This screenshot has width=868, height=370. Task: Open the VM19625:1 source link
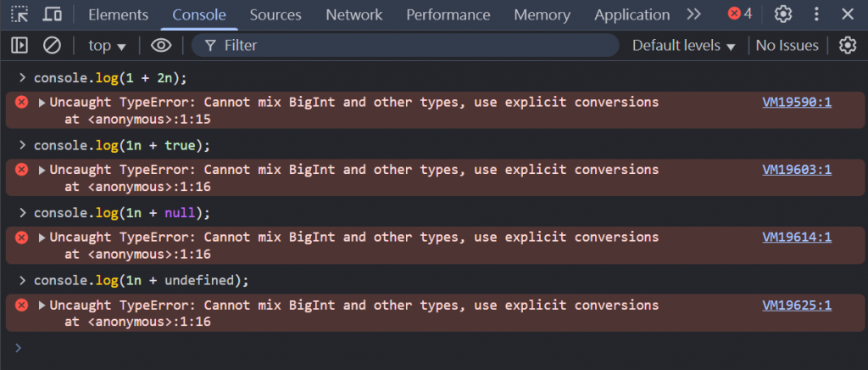point(796,306)
